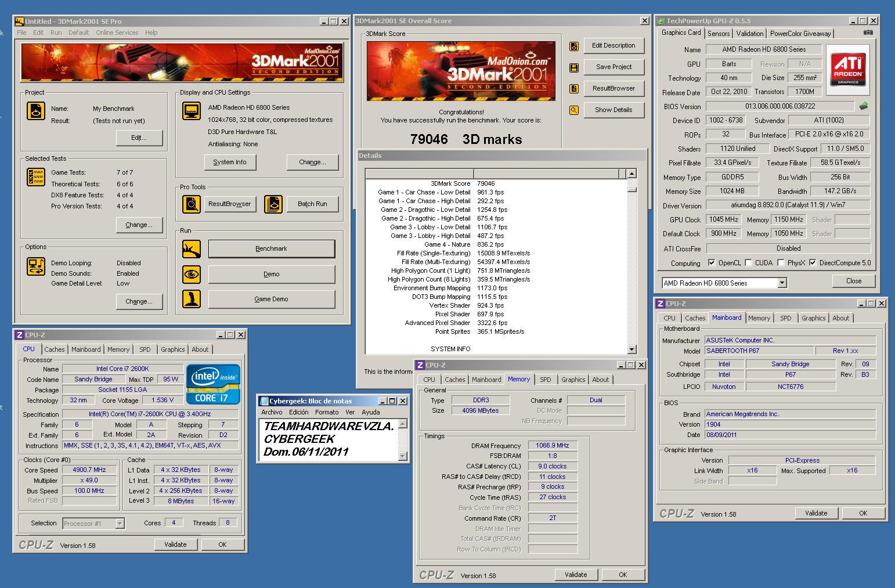Click the Show Details button
Viewport: 895px width, 588px height.
click(613, 110)
